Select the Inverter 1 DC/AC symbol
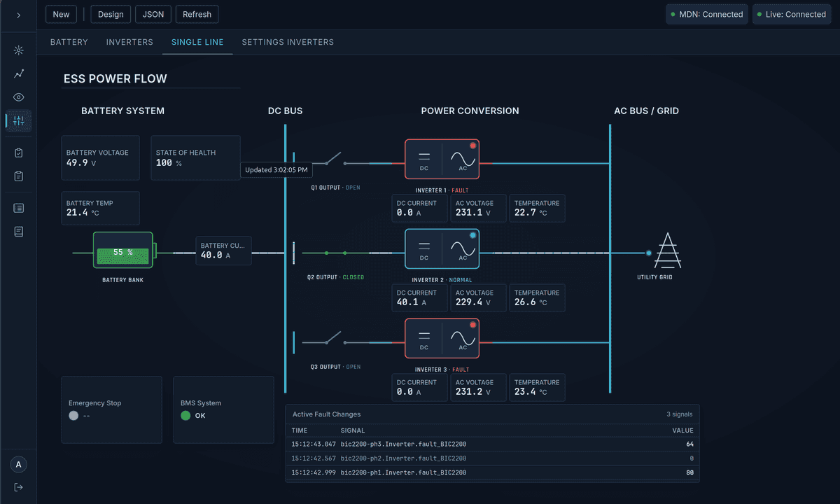Image resolution: width=840 pixels, height=504 pixels. click(442, 160)
